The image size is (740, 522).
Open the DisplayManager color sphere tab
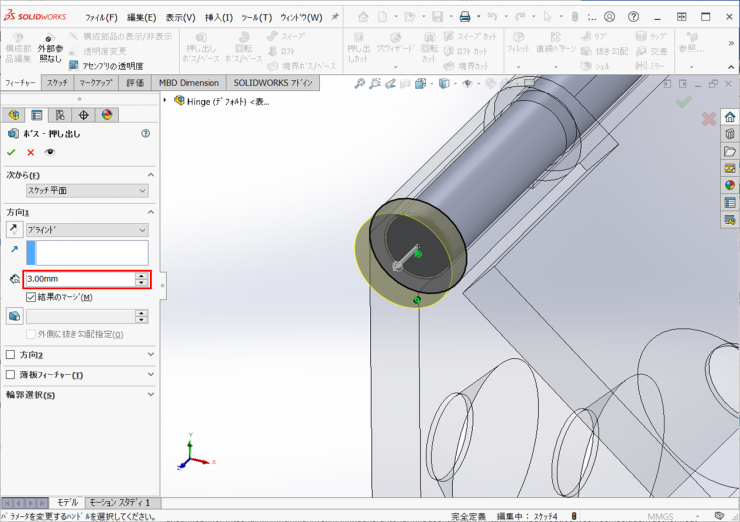[x=106, y=115]
